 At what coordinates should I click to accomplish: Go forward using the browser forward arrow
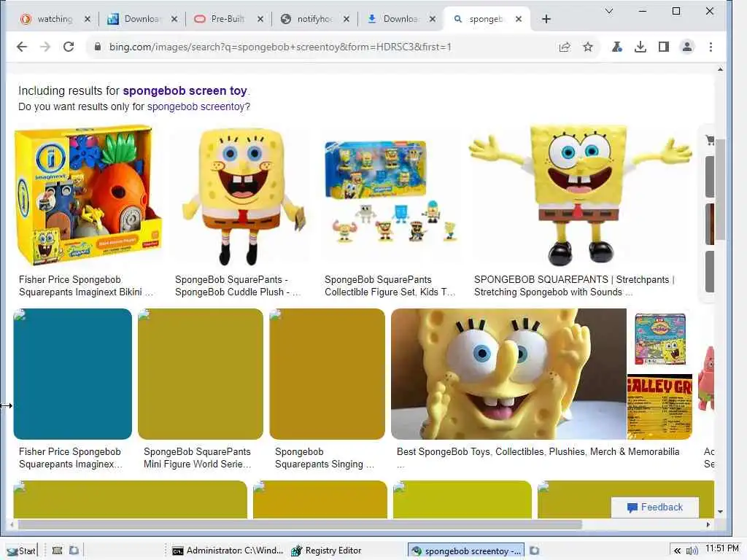45,47
